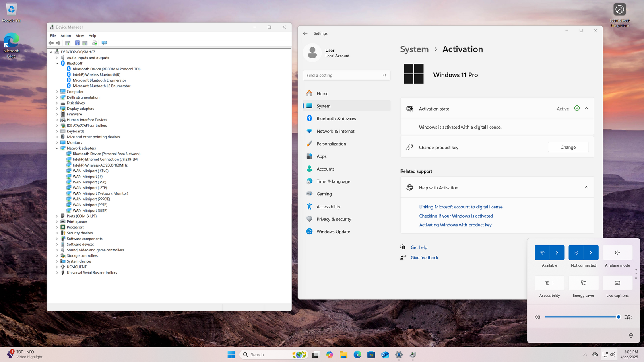
Task: Click the Recycle Bin desktop icon
Action: coord(12,12)
